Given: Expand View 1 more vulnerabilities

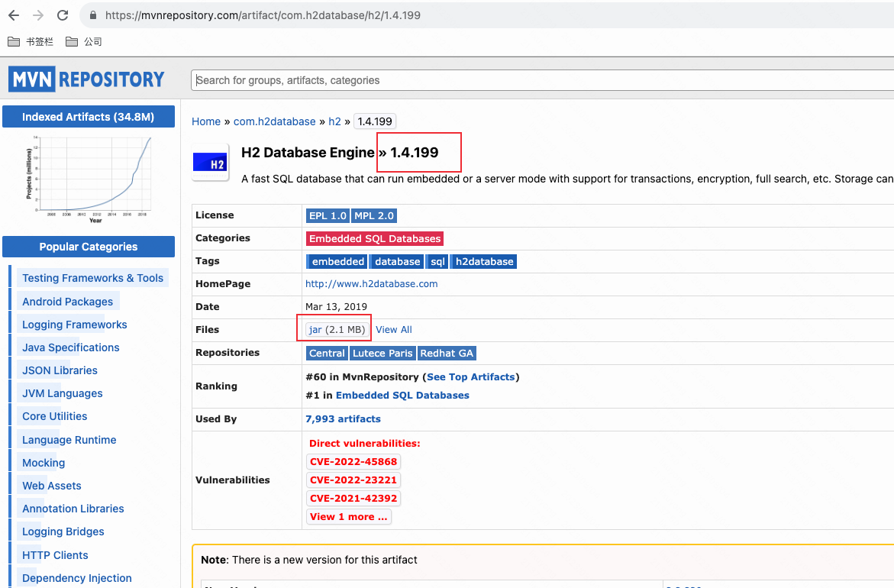Looking at the screenshot, I should (348, 517).
